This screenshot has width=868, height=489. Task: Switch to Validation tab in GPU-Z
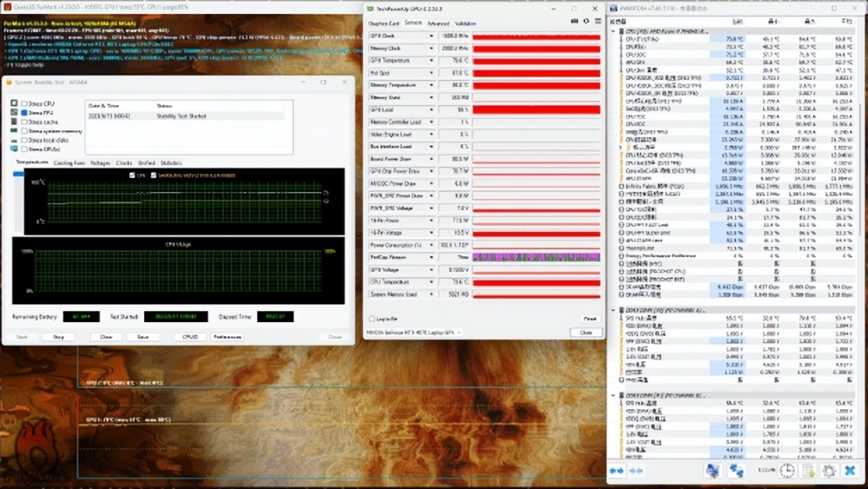point(465,23)
